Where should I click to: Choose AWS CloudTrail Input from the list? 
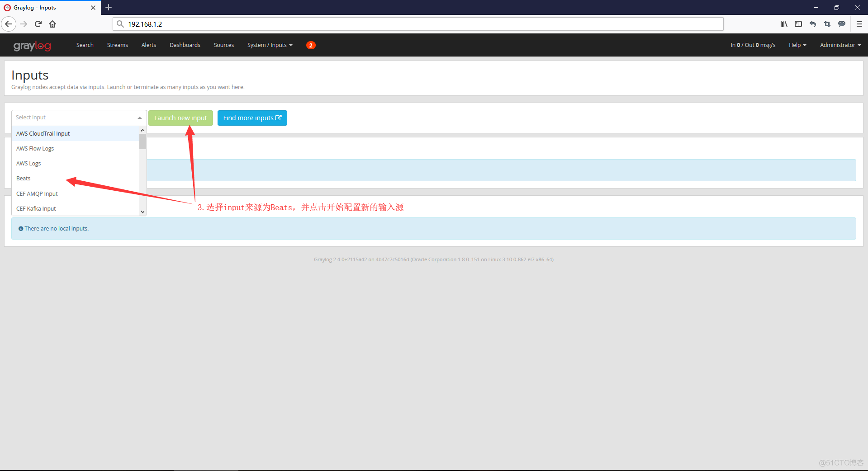[75, 133]
